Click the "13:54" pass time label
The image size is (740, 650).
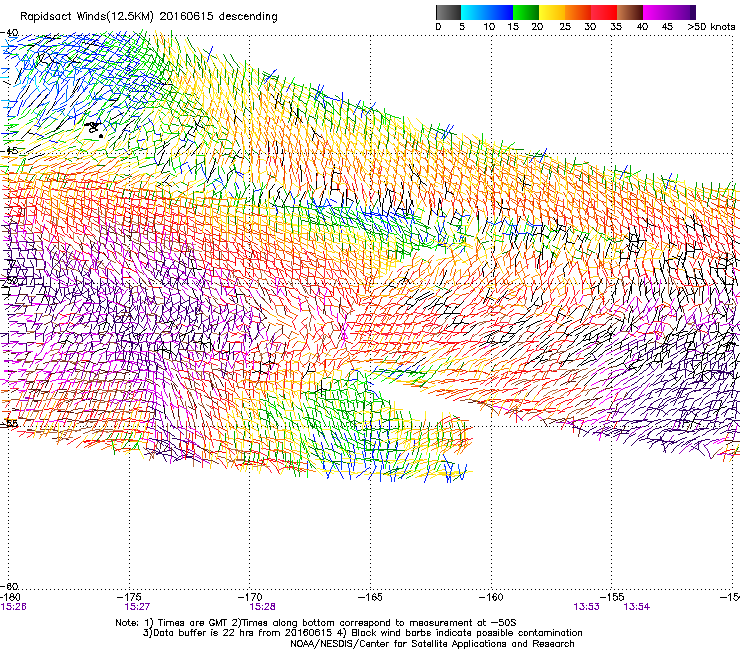pyautogui.click(x=637, y=607)
